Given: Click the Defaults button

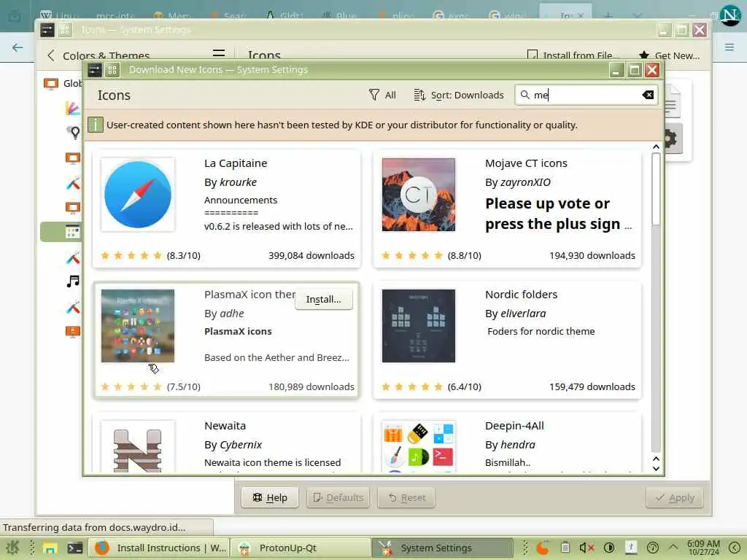Looking at the screenshot, I should [x=338, y=497].
